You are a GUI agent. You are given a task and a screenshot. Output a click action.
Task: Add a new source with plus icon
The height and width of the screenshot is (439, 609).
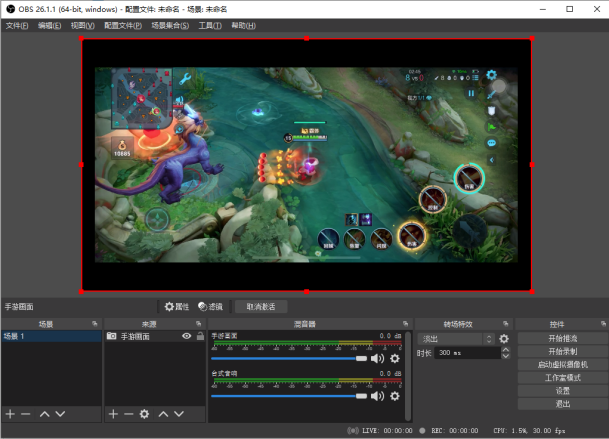coord(113,414)
